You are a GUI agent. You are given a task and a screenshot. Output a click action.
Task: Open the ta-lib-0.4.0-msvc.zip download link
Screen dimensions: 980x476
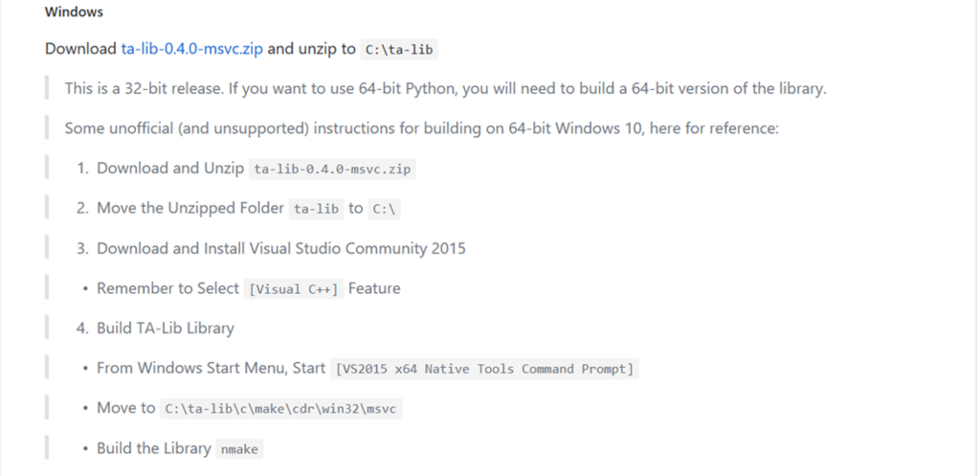point(191,49)
